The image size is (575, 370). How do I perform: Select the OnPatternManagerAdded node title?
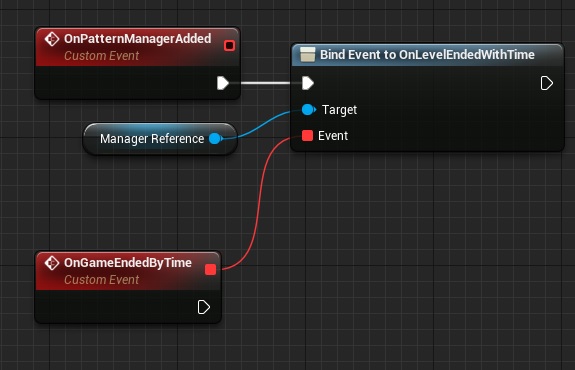point(138,39)
